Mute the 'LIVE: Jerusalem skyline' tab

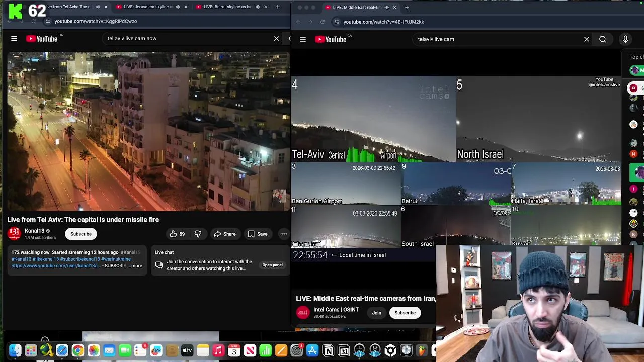[178, 7]
